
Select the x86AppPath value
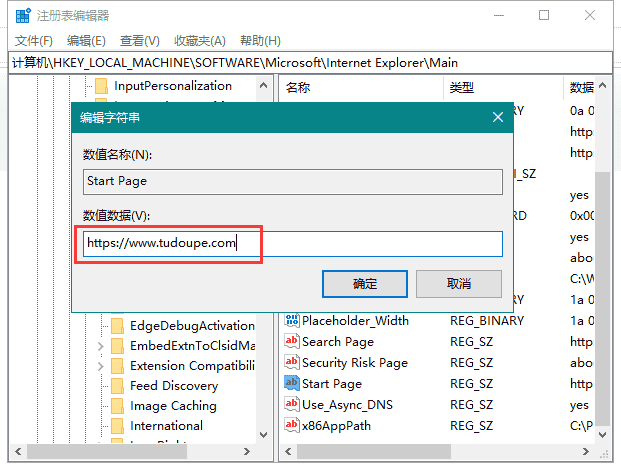pyautogui.click(x=336, y=426)
